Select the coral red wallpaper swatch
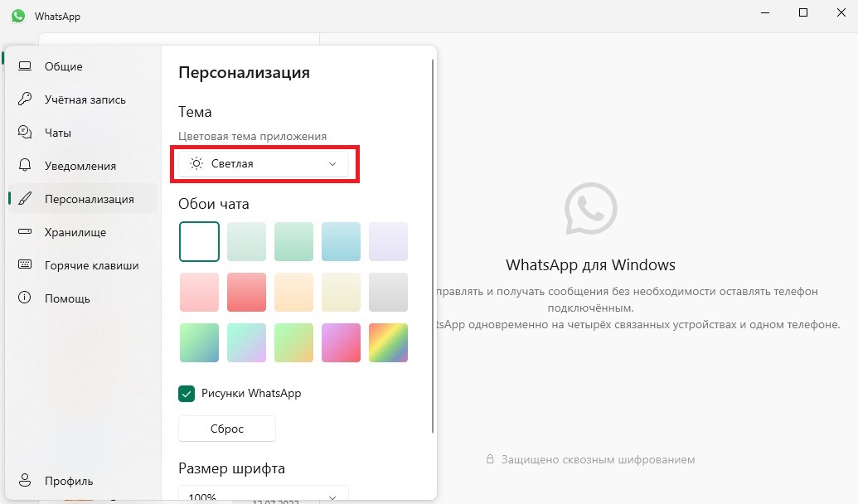Screen dimensions: 858x504 point(246,292)
